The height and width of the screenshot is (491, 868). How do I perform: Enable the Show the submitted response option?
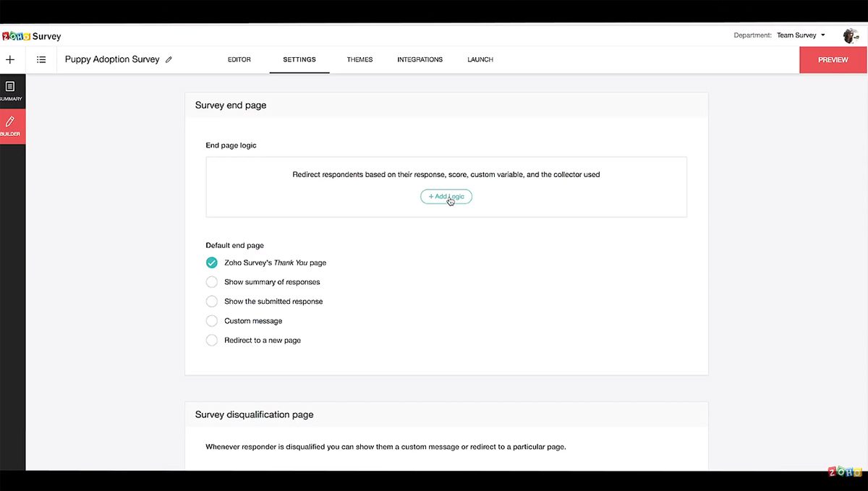pyautogui.click(x=211, y=301)
